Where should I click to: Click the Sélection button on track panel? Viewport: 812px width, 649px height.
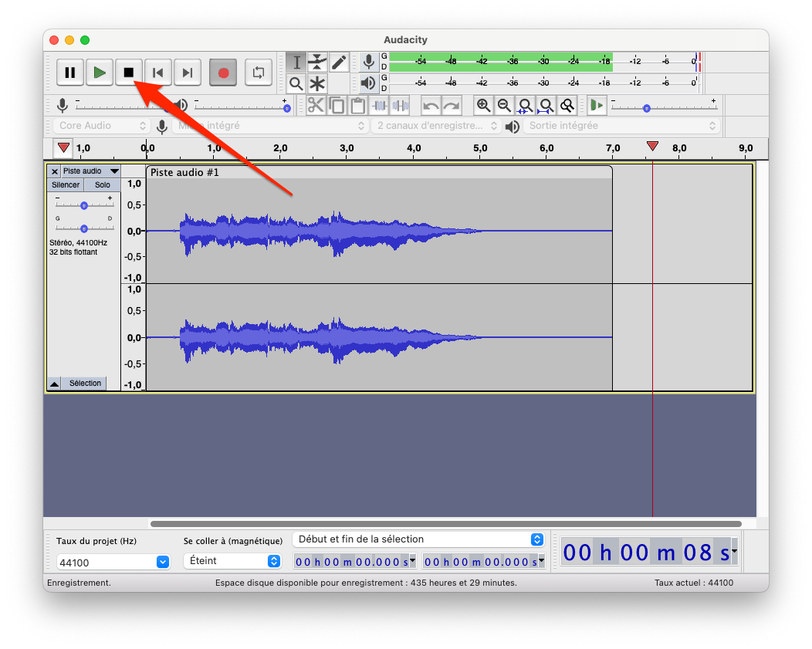tap(84, 384)
